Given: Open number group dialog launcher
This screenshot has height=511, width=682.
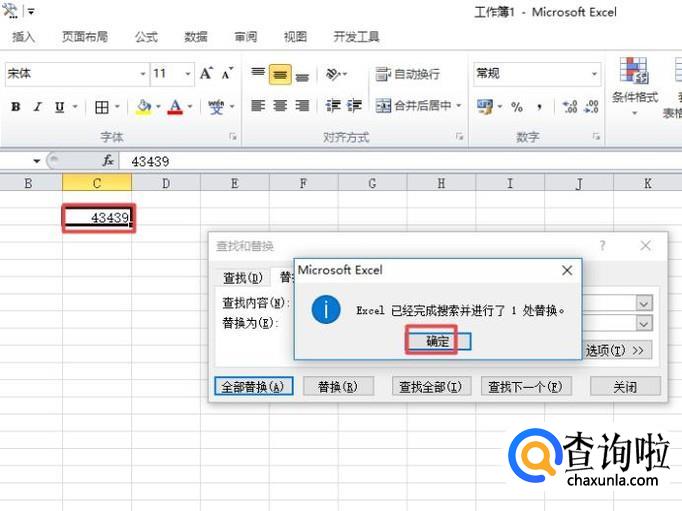Looking at the screenshot, I should click(596, 137).
